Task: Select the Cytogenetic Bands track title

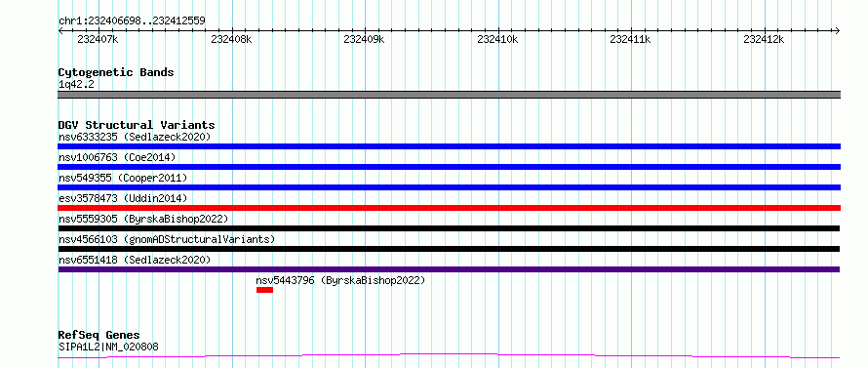Action: coord(116,72)
